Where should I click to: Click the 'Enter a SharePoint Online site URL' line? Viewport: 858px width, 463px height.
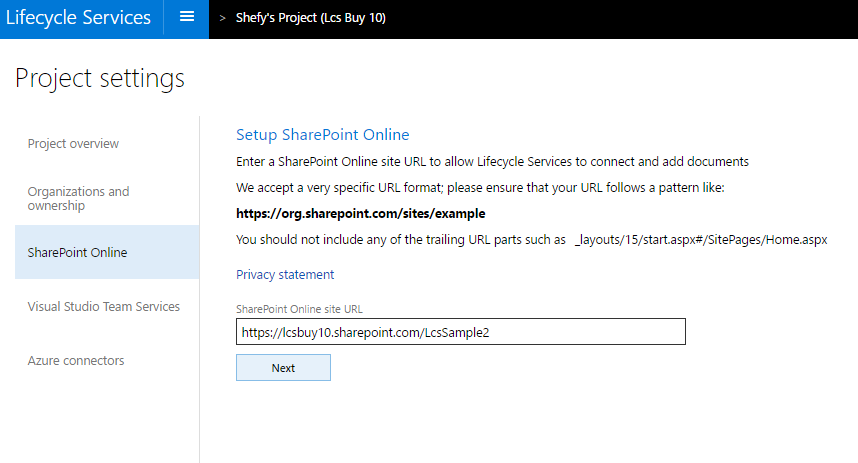[492, 162]
